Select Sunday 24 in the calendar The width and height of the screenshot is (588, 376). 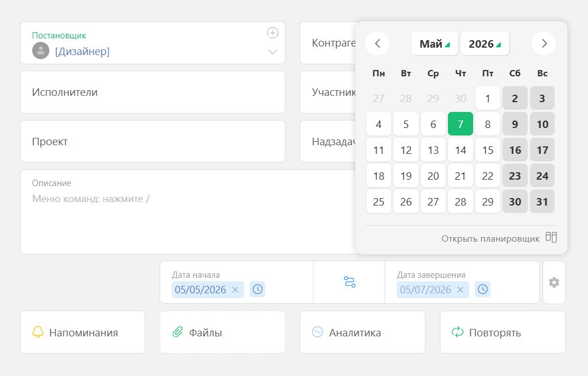click(x=542, y=176)
